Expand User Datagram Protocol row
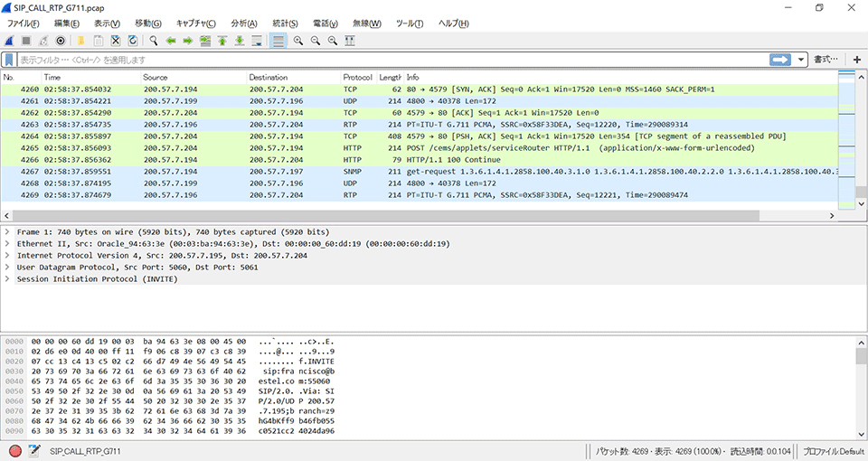 [x=7, y=267]
